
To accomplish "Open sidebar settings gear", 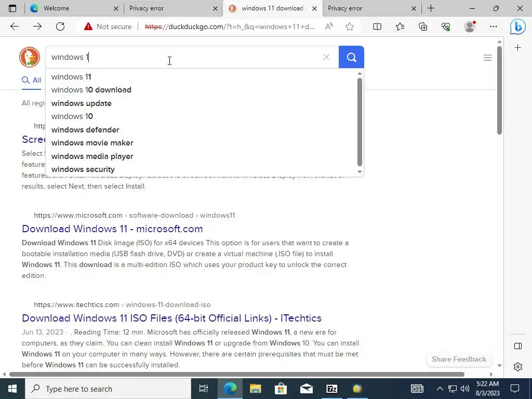I will click(518, 367).
